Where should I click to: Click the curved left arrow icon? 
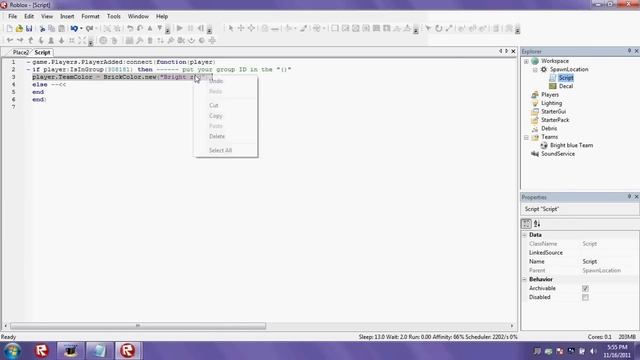[x=130, y=29]
